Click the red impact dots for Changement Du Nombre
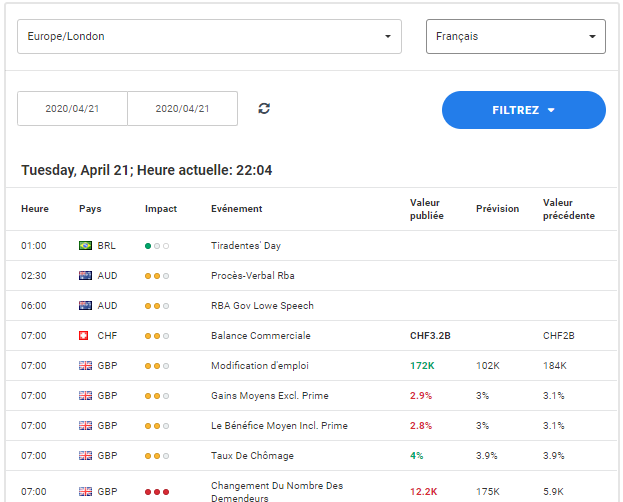 157,492
